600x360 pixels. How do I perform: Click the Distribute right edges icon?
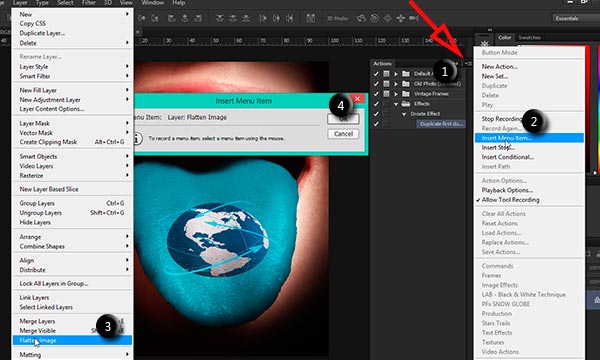(x=289, y=18)
